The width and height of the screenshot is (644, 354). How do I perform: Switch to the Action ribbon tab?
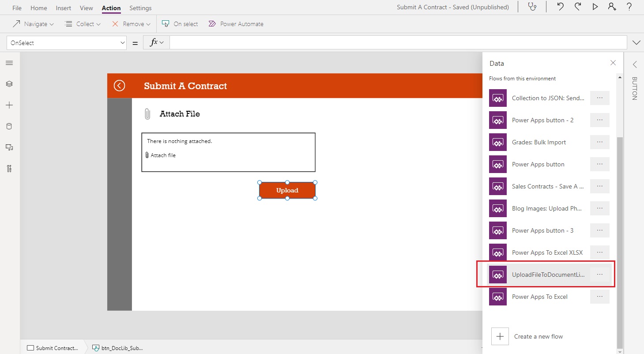pyautogui.click(x=111, y=8)
